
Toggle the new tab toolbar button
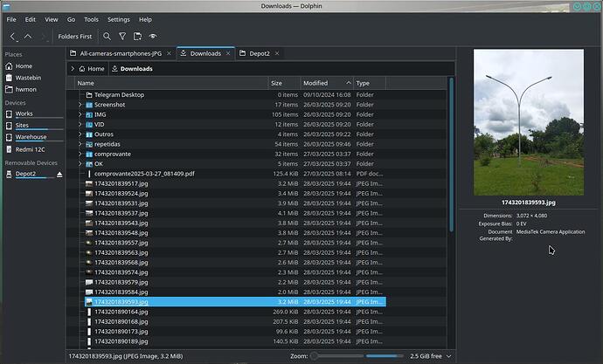[x=138, y=37]
